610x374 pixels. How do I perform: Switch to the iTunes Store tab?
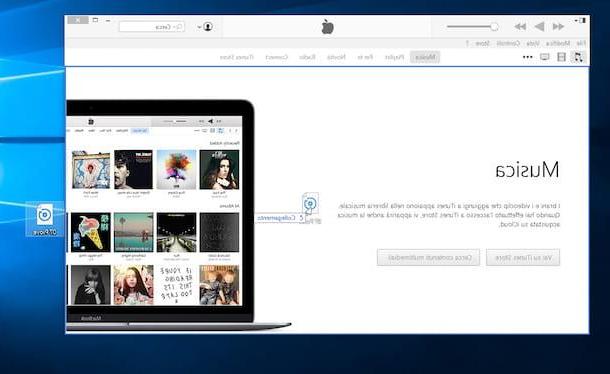pos(237,57)
